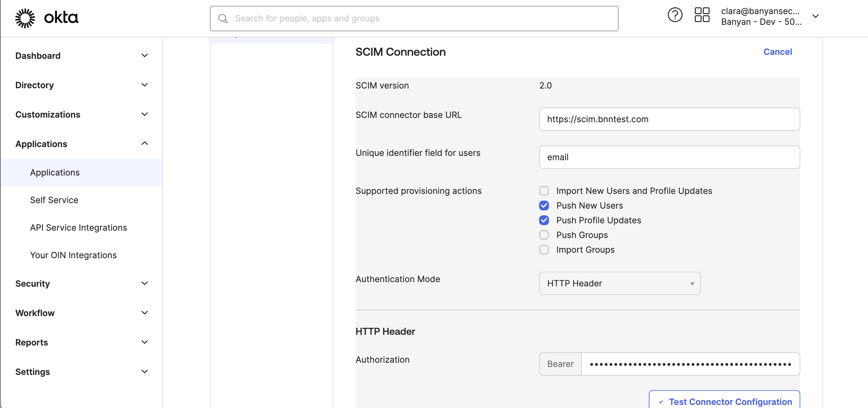Click the Okta logo icon
Image resolution: width=868 pixels, height=408 pixels.
click(x=25, y=18)
